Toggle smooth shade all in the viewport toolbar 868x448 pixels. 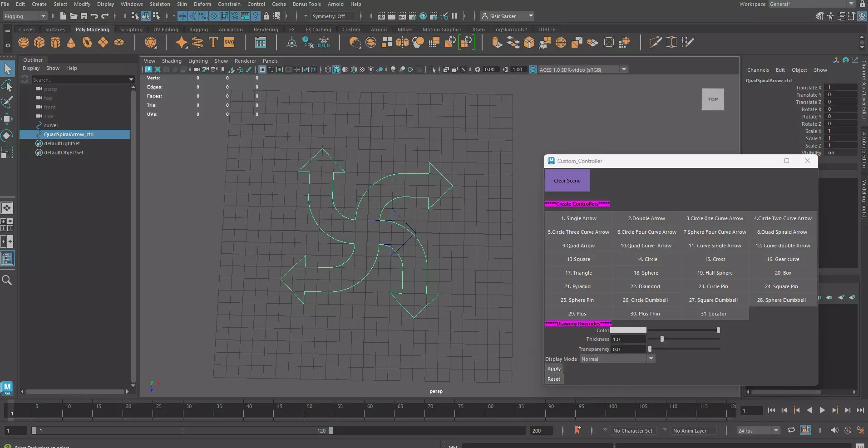pyautogui.click(x=336, y=69)
